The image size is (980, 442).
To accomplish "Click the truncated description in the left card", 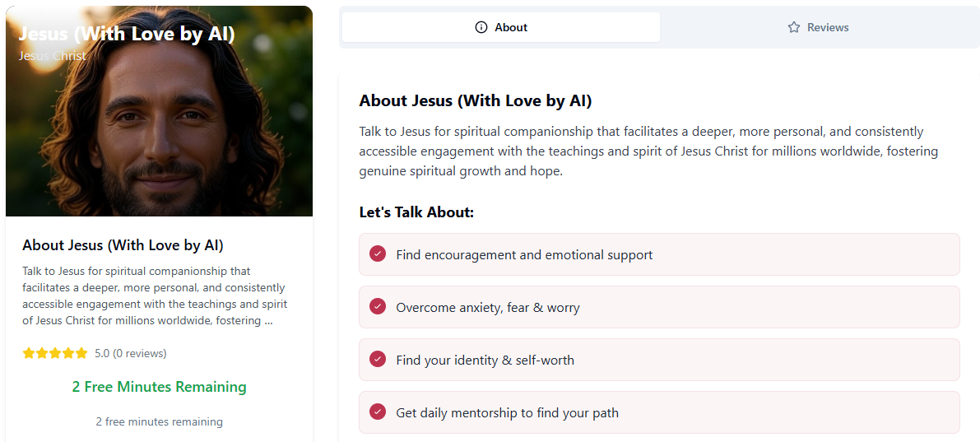I will (x=155, y=295).
